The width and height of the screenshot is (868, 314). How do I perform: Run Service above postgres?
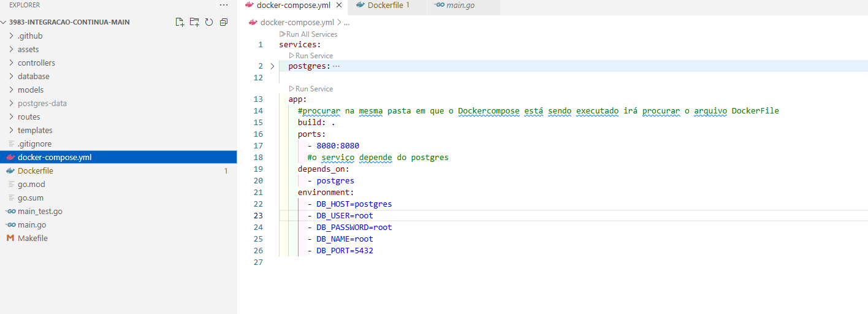click(x=311, y=56)
